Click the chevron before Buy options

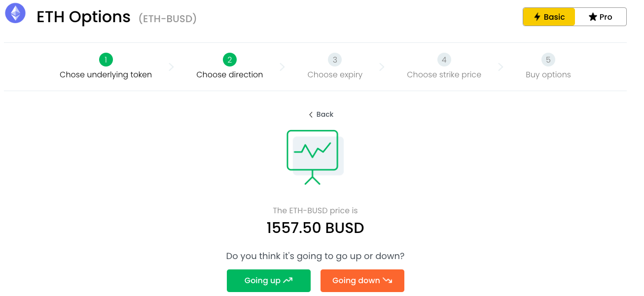[x=501, y=67]
